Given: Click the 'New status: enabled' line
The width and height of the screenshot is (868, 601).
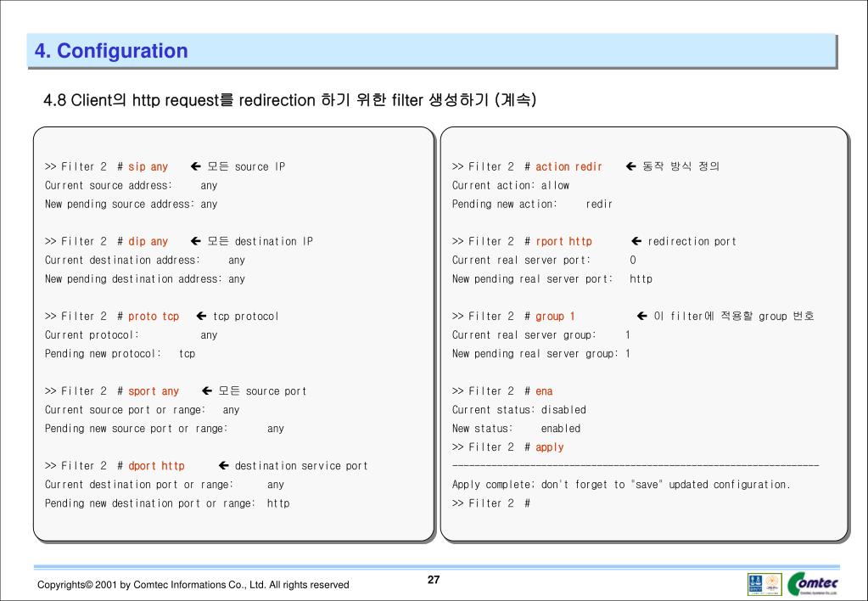Looking at the screenshot, I should coord(516,429).
